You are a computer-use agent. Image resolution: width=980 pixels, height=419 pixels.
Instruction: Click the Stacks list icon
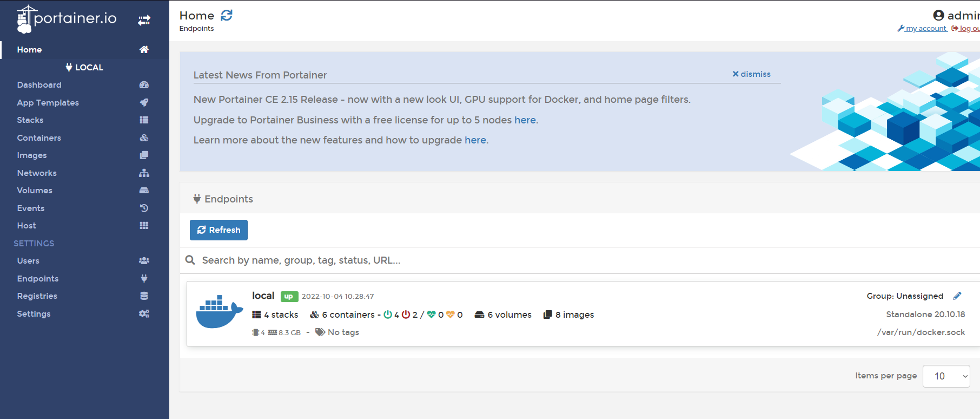point(144,120)
